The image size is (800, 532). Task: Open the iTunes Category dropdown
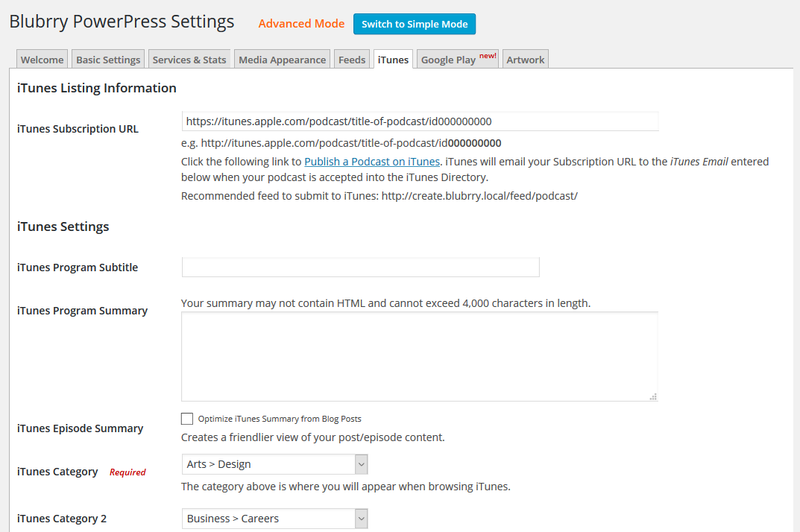tap(274, 464)
